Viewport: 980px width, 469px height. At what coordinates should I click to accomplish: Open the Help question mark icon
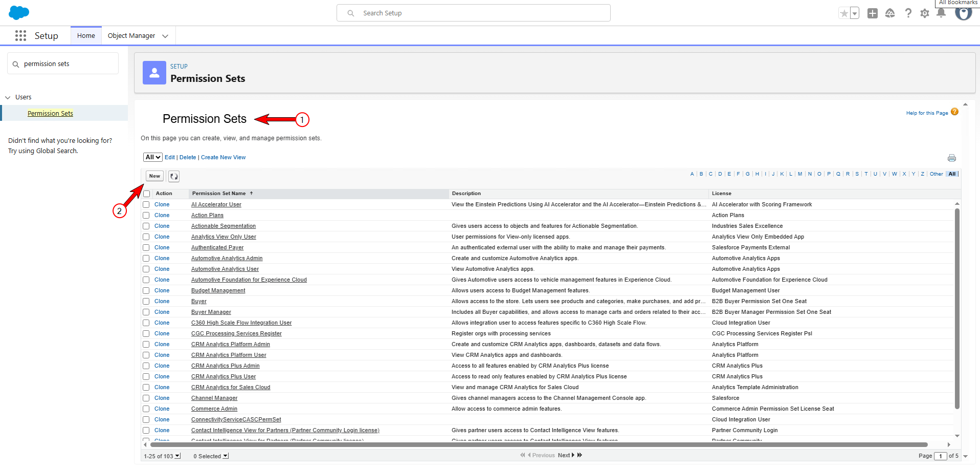pyautogui.click(x=908, y=13)
